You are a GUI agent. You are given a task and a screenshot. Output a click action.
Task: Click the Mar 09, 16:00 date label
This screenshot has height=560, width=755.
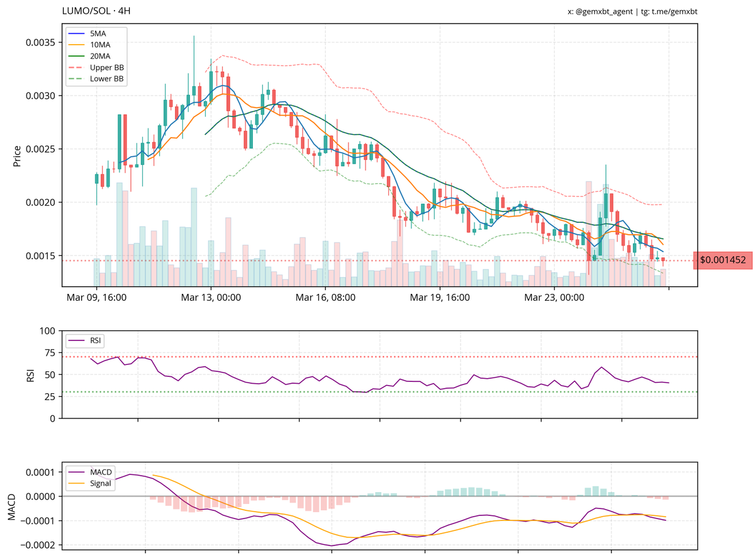pos(97,297)
